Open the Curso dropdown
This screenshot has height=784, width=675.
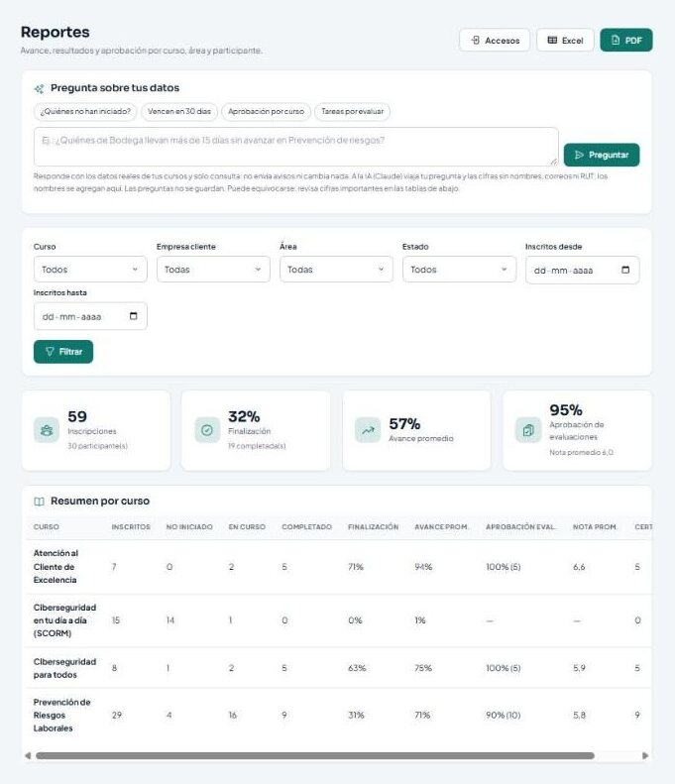90,270
